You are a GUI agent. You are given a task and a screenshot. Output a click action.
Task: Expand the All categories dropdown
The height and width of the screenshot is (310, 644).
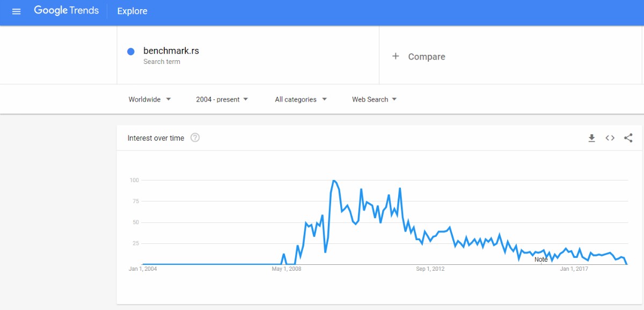pos(301,99)
